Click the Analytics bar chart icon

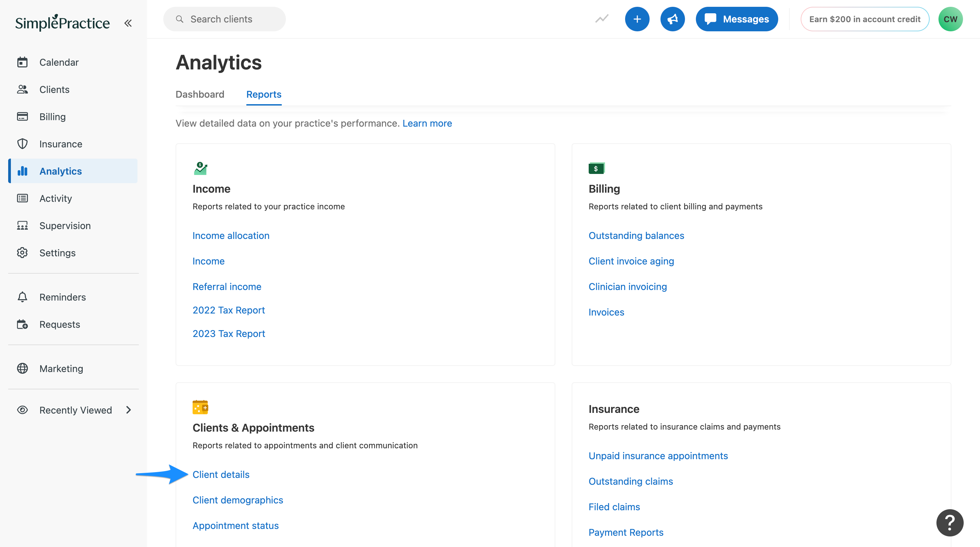[22, 171]
